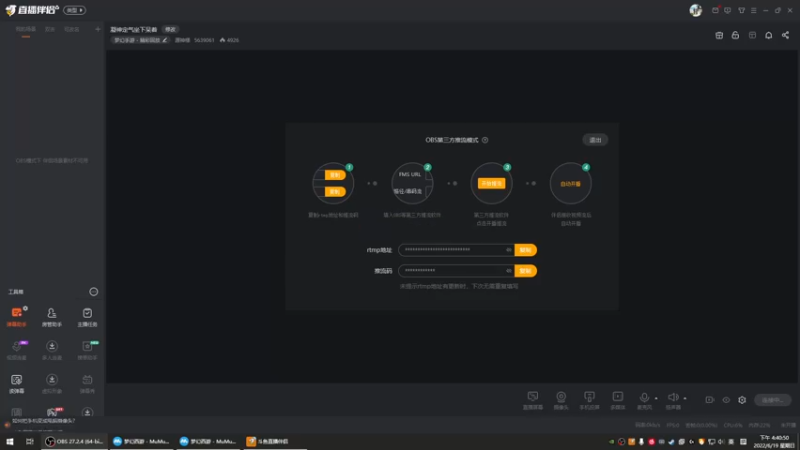The image size is (800, 450).
Task: Open the layout icon in top-right toolbar
Action: [752, 35]
